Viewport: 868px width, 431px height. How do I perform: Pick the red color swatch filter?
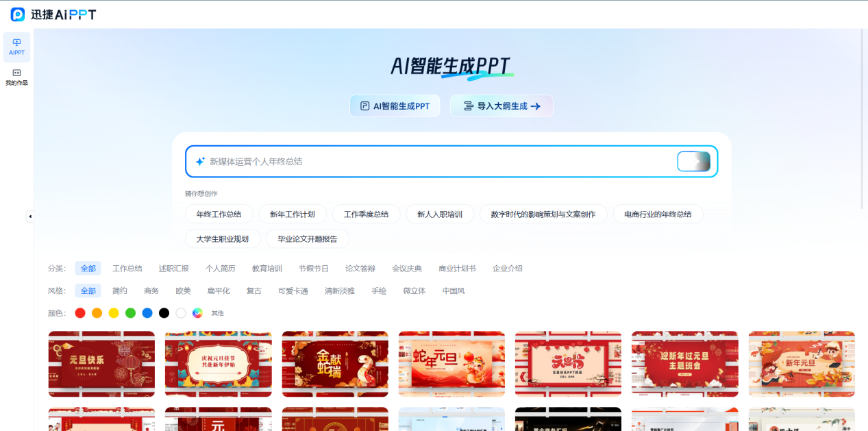[x=80, y=312]
